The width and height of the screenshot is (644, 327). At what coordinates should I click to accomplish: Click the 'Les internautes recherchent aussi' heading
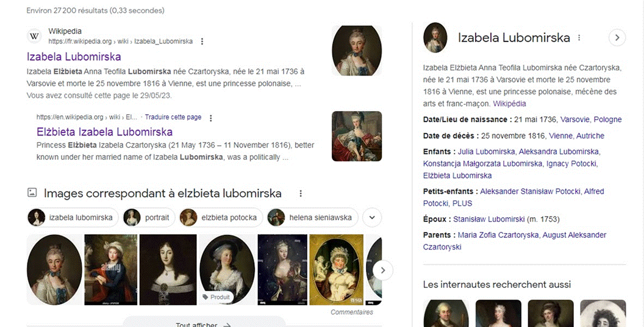497,284
